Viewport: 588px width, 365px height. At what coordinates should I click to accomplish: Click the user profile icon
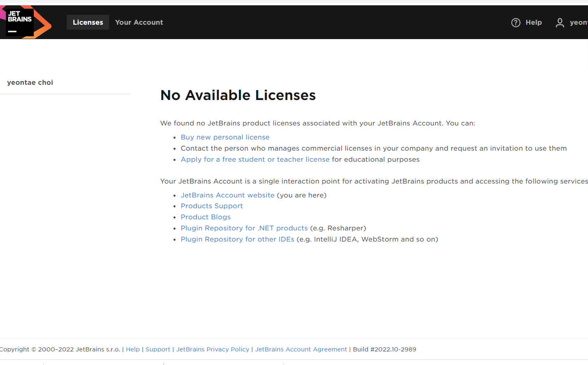(560, 23)
